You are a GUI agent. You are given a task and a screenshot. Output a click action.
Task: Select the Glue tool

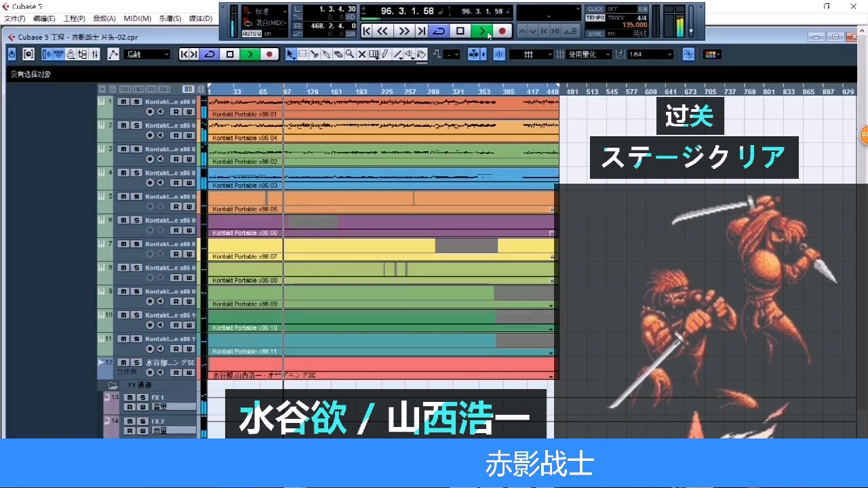click(x=326, y=54)
